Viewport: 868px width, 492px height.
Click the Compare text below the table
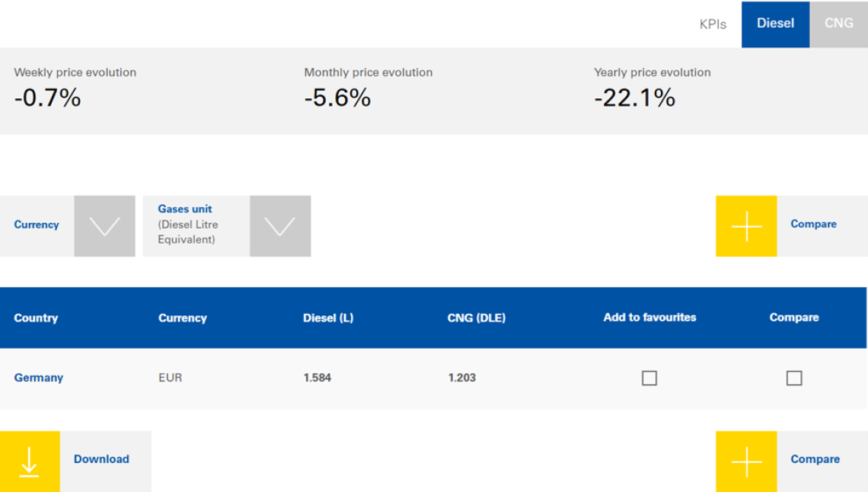815,459
